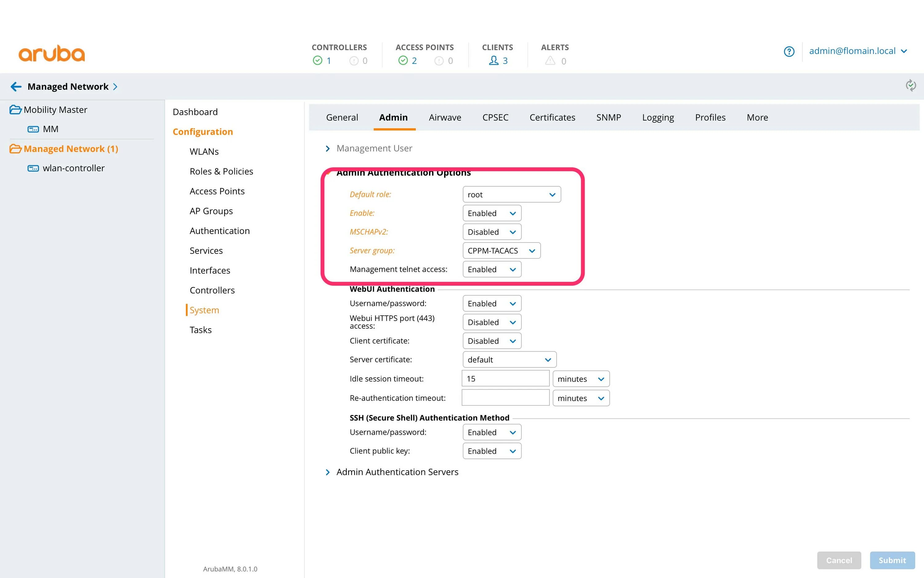Open the More tab
This screenshot has height=578, width=924.
[x=757, y=117]
